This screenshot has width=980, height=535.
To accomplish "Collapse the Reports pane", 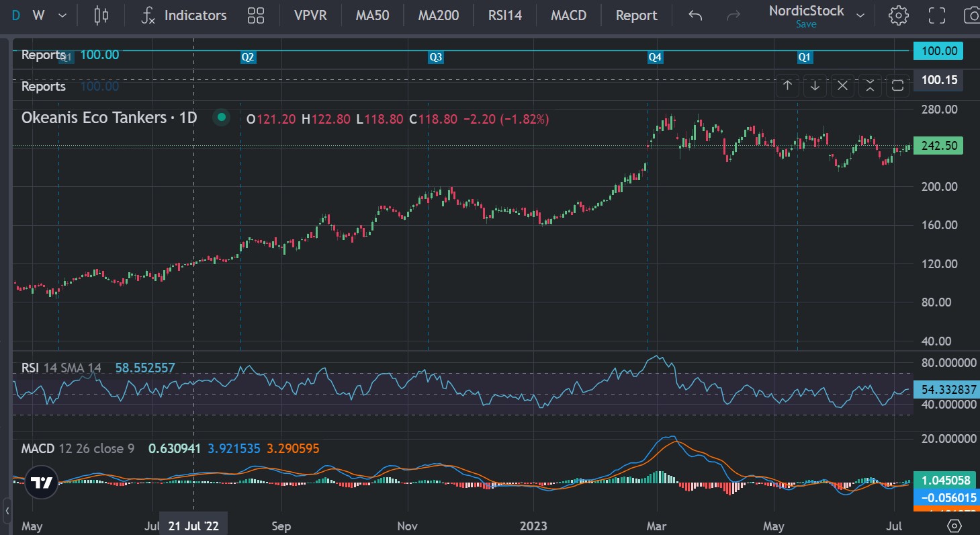I will coord(870,85).
